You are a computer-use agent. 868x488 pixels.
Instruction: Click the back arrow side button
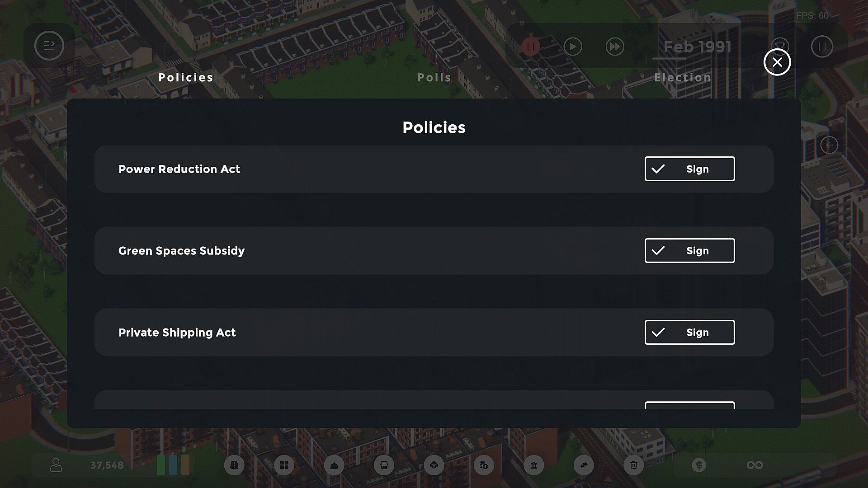click(829, 145)
